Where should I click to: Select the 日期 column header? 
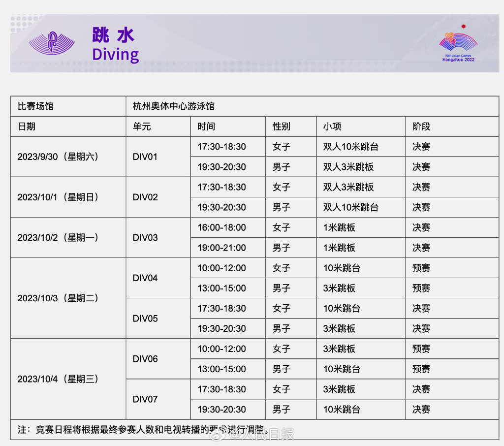click(27, 127)
